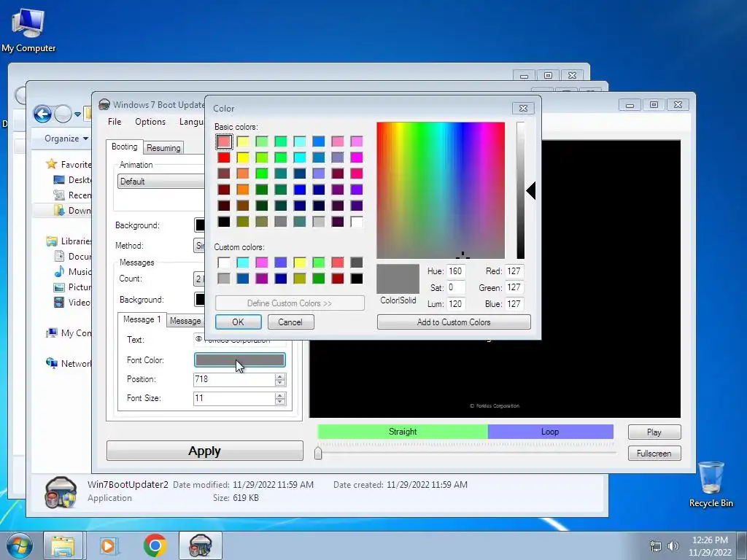
Task: Click the Fullscreen button
Action: pos(654,454)
